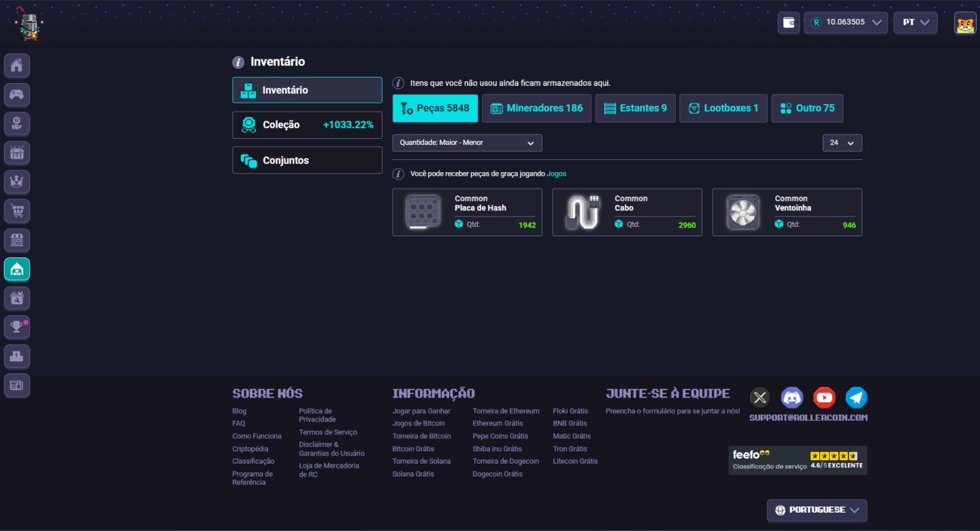Follow the Jogos link
The height and width of the screenshot is (531, 980).
(x=557, y=174)
